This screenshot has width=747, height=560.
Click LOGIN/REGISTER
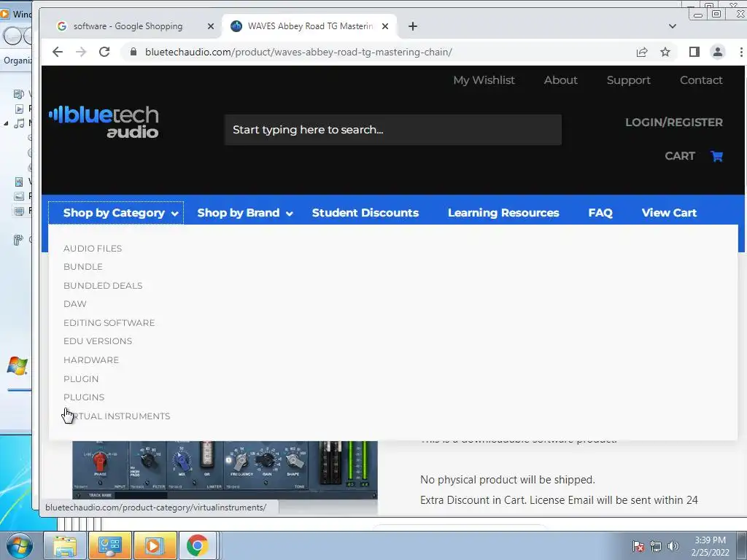pyautogui.click(x=674, y=122)
